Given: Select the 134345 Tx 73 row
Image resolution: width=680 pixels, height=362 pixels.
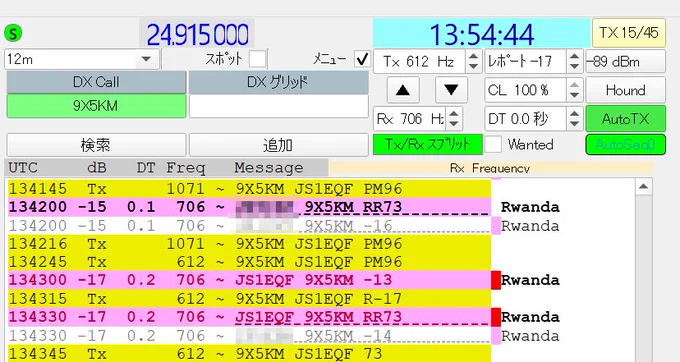Looking at the screenshot, I should [249, 353].
